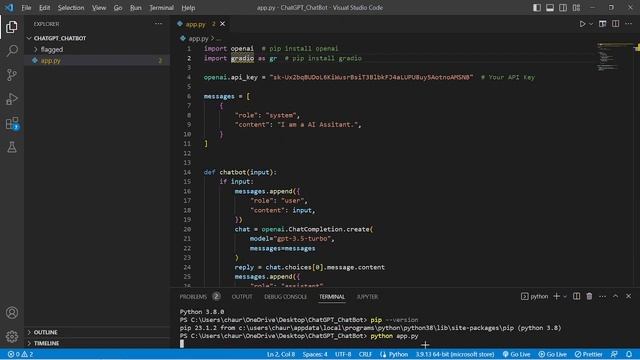The width and height of the screenshot is (640, 360).
Task: Open the Source Control view
Action: (12, 75)
